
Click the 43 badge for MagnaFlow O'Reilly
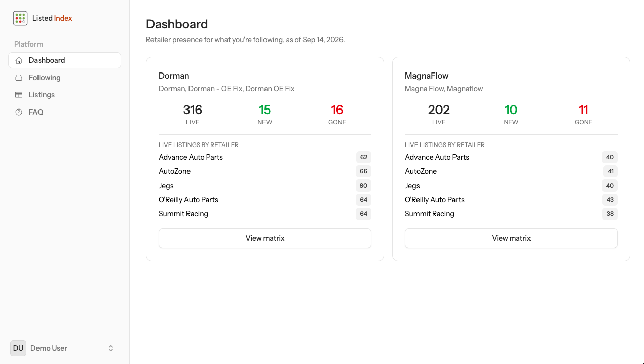point(610,200)
